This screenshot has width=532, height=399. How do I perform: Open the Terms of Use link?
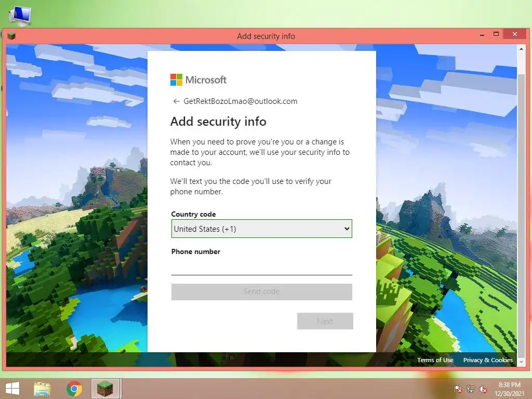[435, 360]
